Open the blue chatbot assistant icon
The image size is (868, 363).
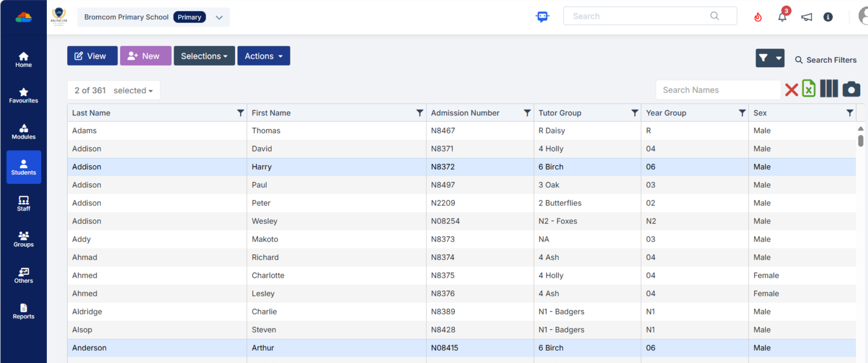pyautogui.click(x=542, y=17)
